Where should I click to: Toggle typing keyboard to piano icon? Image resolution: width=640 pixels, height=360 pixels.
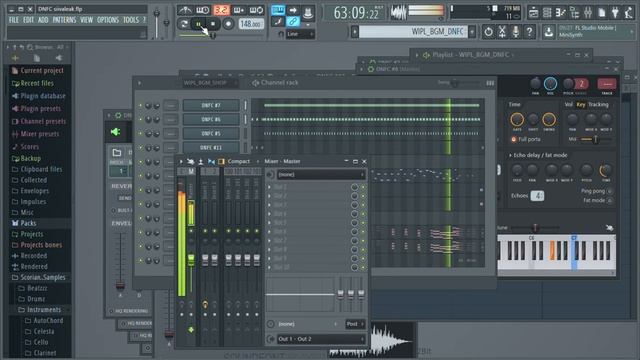(x=278, y=10)
